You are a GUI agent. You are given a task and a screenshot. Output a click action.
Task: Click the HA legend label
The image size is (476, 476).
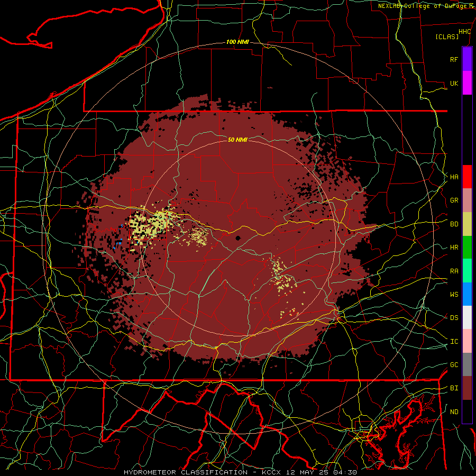[x=454, y=177]
